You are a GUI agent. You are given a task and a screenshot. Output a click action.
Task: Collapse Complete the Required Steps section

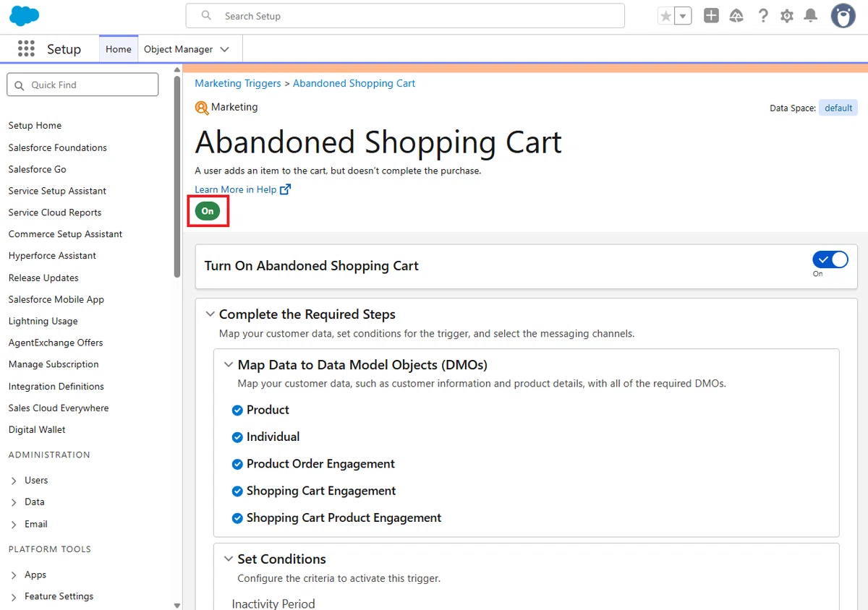click(x=210, y=314)
